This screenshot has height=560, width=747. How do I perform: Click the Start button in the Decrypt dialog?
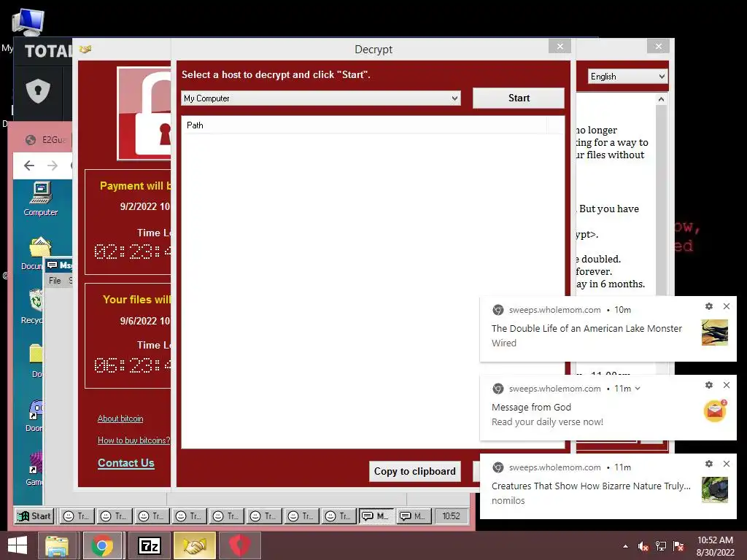tap(519, 98)
